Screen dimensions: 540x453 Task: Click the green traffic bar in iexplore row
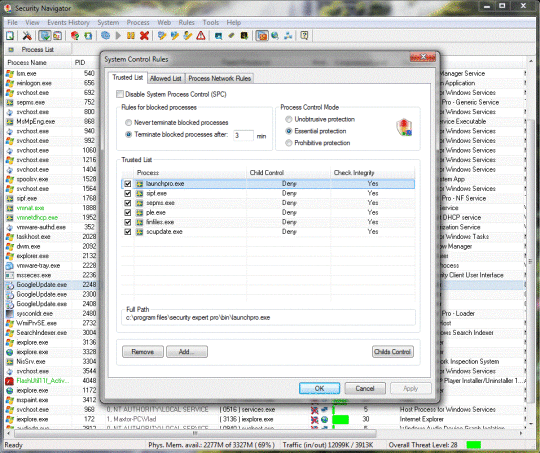tap(340, 419)
